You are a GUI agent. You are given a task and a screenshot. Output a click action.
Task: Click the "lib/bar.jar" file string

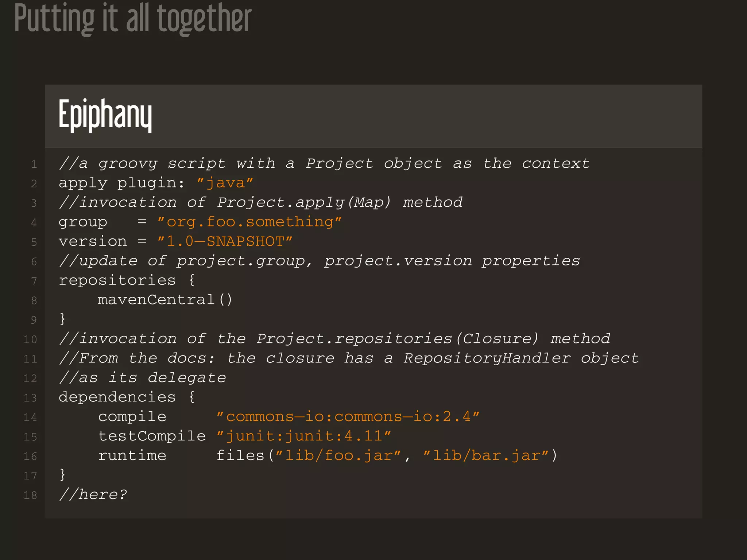click(486, 455)
